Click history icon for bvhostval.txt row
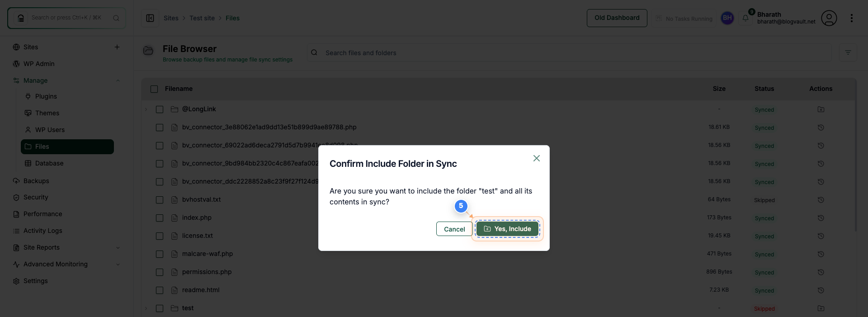 (821, 200)
